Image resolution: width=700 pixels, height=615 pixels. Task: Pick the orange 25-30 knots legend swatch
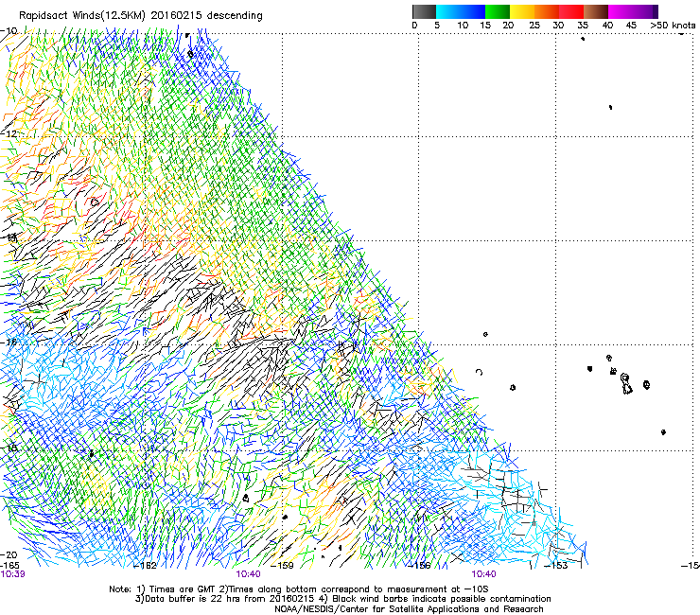click(x=547, y=11)
